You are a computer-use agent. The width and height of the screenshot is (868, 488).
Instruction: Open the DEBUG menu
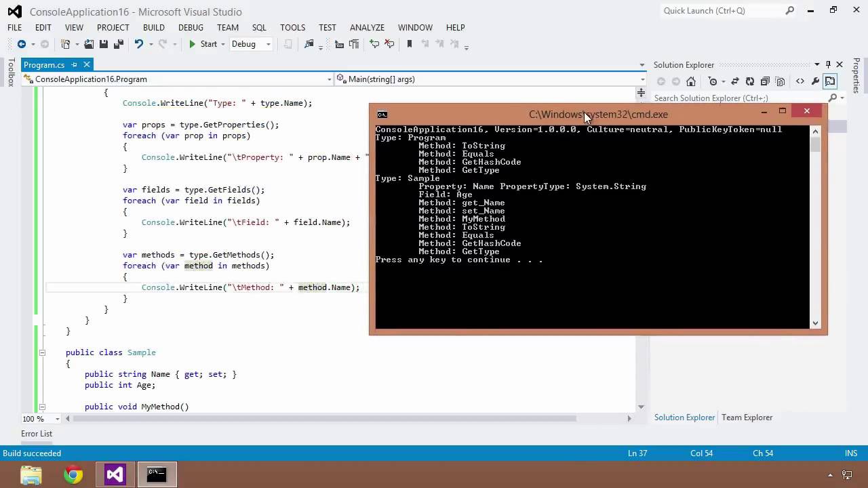191,28
